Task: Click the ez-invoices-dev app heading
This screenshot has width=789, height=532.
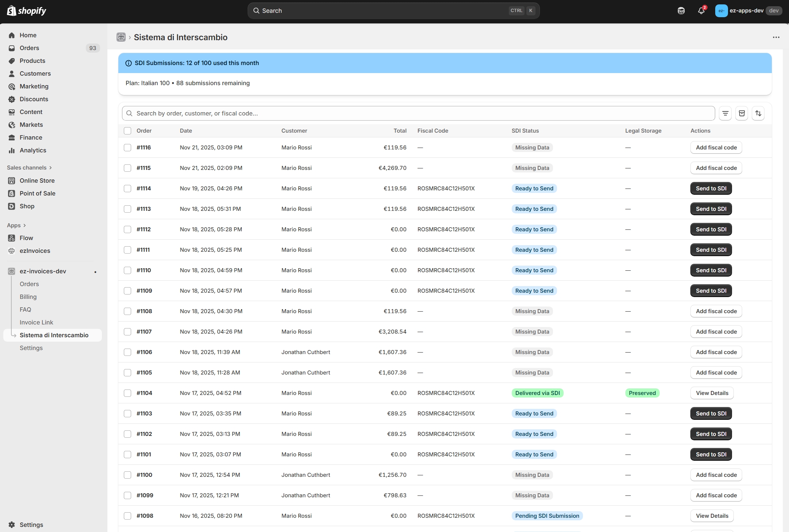Action: click(43, 271)
